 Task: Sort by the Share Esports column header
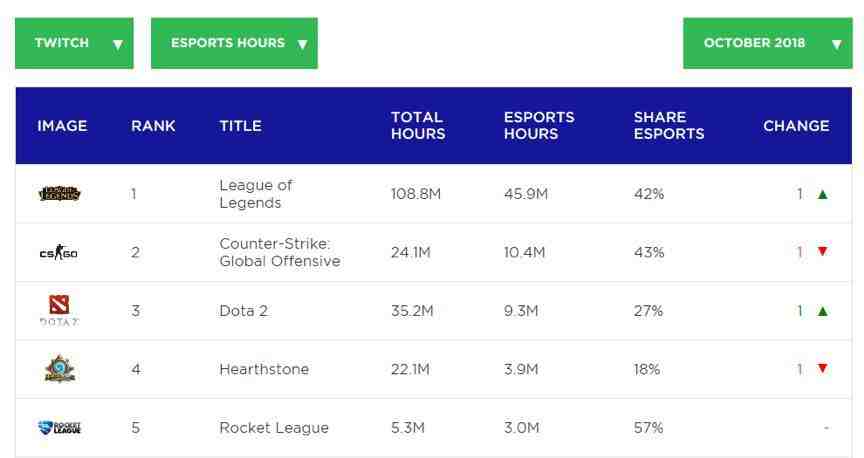[669, 126]
